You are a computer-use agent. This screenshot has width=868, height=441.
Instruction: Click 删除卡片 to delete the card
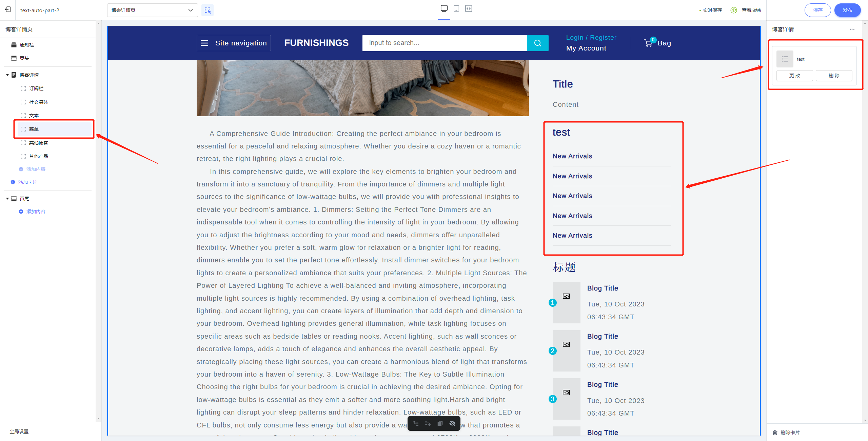click(786, 433)
